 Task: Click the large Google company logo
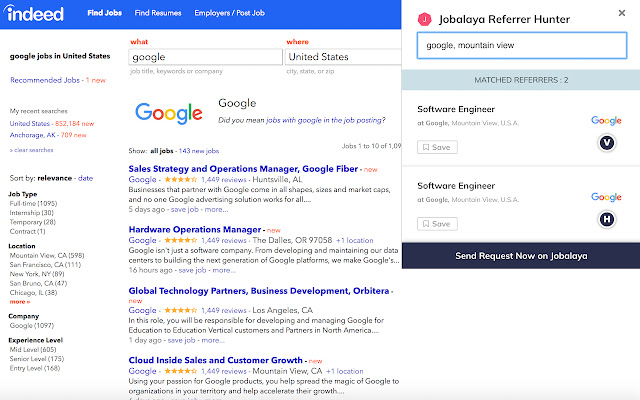coord(169,113)
